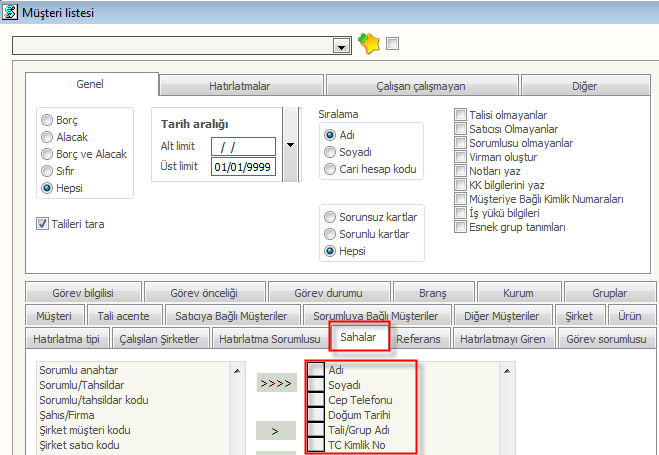Switch to the Hatırlatmalar tab
The height and width of the screenshot is (455, 659).
pyautogui.click(x=239, y=87)
